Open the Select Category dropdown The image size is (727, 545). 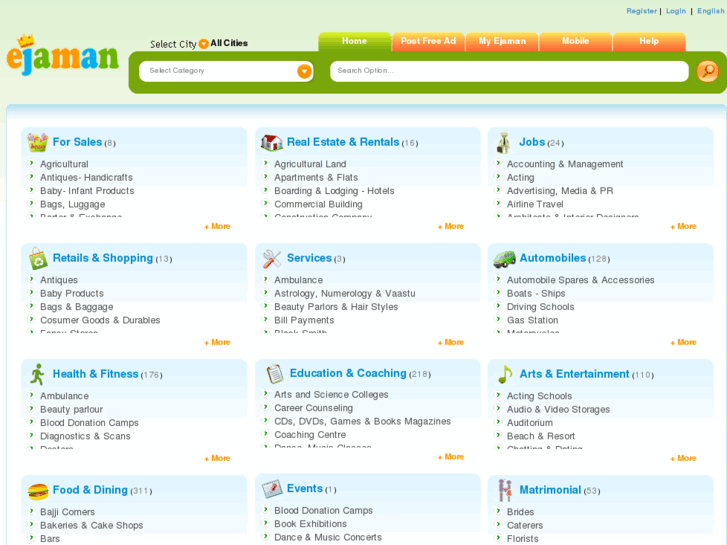click(x=226, y=71)
